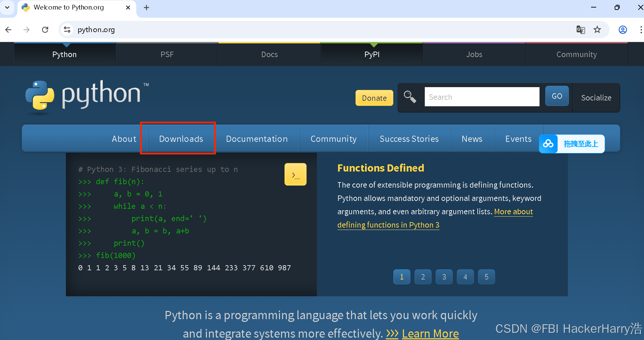Open a new browser tab
Screen dimensions: 644x340
coord(146,8)
